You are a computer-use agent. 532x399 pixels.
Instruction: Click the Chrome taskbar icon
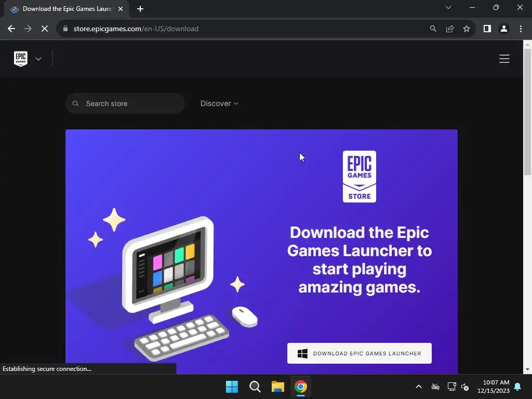pyautogui.click(x=301, y=387)
